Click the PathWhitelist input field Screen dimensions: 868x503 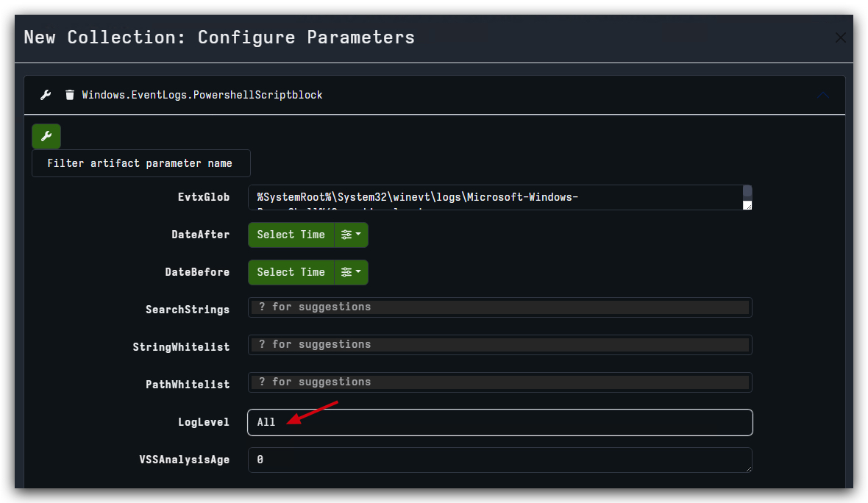pos(500,382)
